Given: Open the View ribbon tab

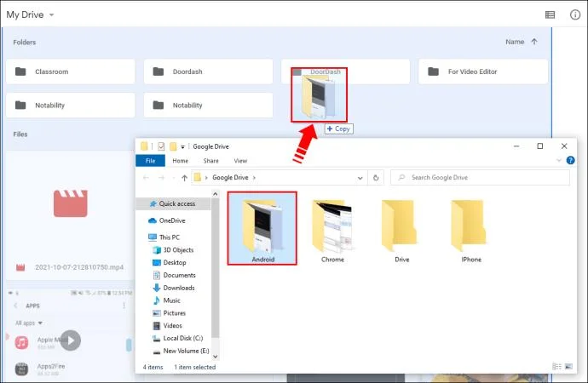Looking at the screenshot, I should click(x=240, y=161).
